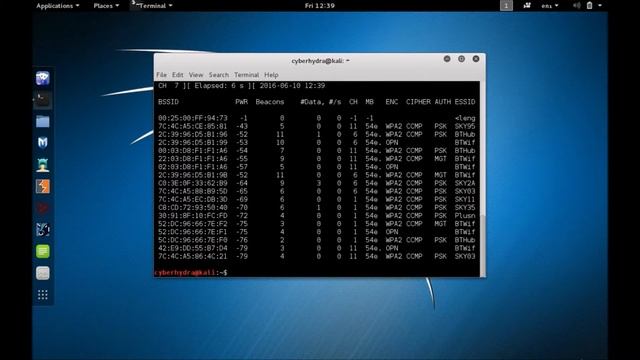Click the workspace indicator 1 in top bar
Screen dimensions: 640x360
pos(506,6)
